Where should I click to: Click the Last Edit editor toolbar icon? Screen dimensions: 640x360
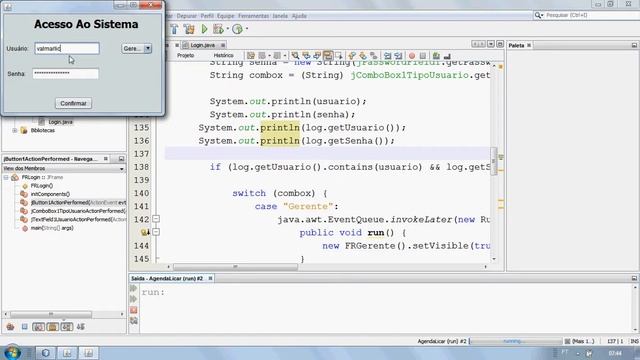(x=251, y=56)
